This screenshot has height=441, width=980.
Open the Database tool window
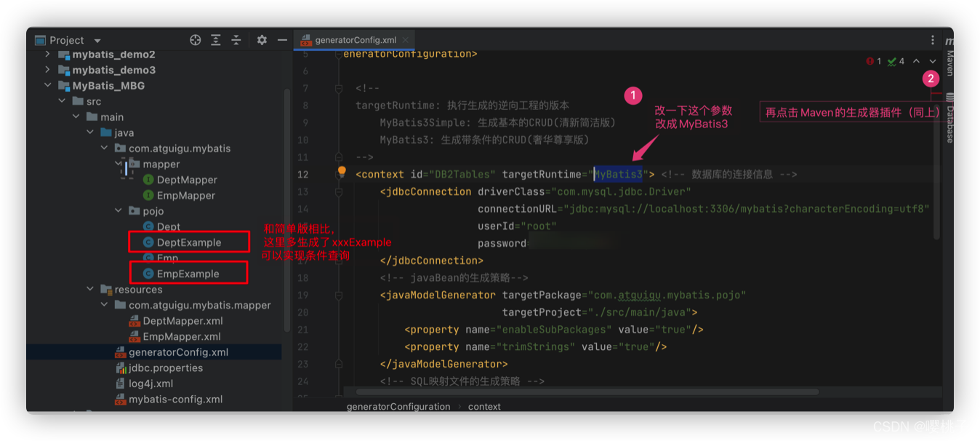949,116
